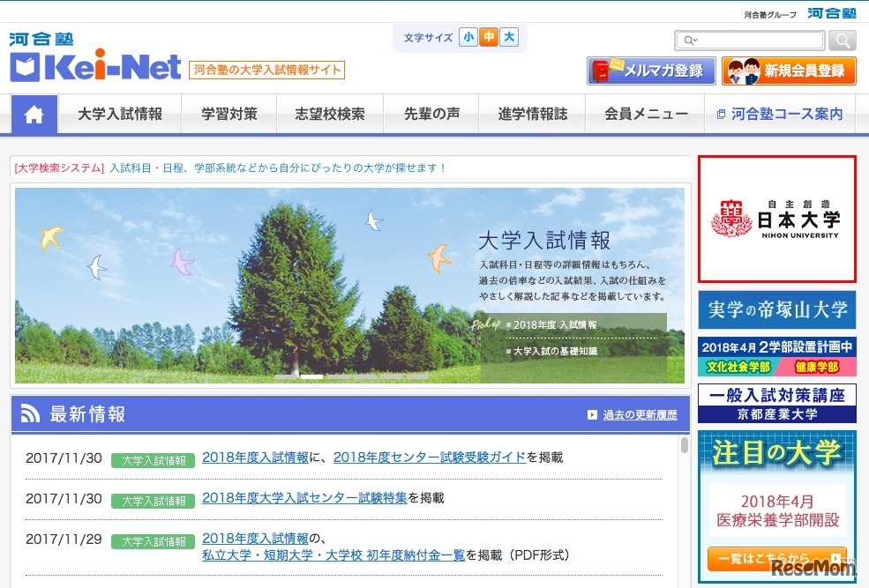Click the 大学入試情報 tag on first news row
This screenshot has width=869, height=588.
(x=153, y=460)
